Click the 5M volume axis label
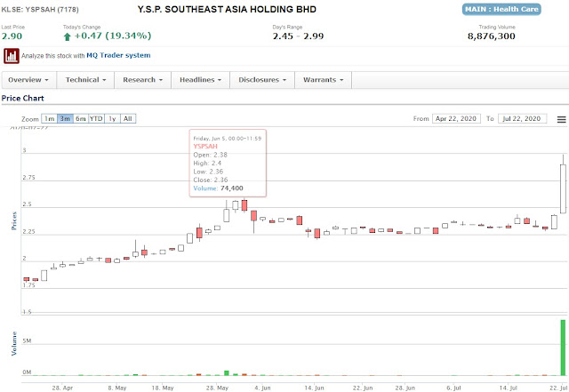The height and width of the screenshot is (392, 569). 27,340
